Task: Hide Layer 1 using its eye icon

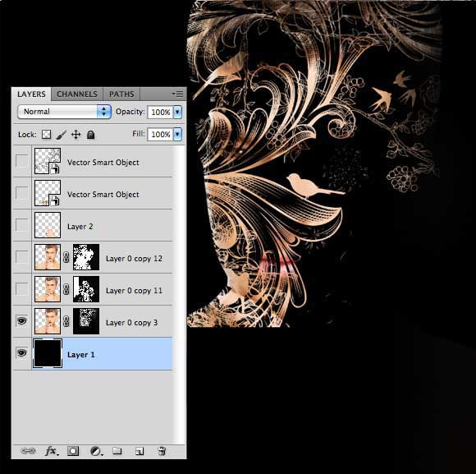Action: coord(22,353)
